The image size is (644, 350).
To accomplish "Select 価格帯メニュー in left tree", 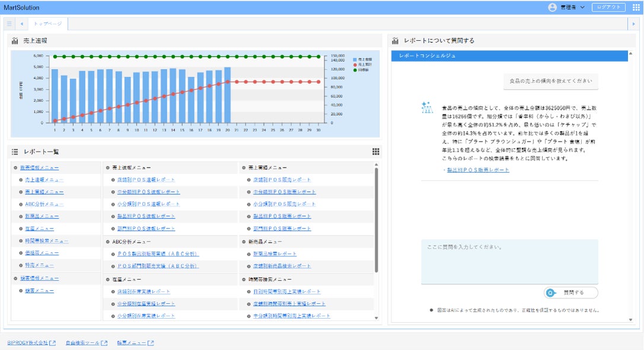I will pos(42,253).
